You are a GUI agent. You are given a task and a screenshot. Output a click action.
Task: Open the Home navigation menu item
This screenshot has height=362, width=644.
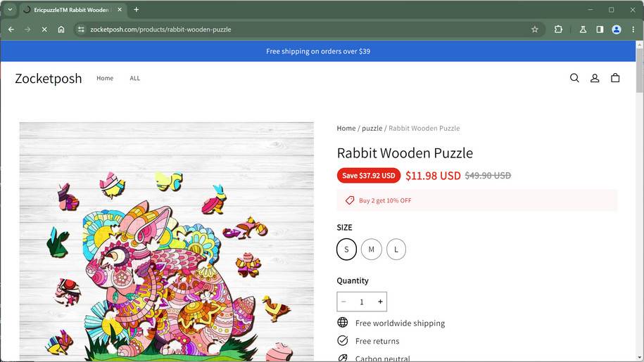[x=105, y=78]
